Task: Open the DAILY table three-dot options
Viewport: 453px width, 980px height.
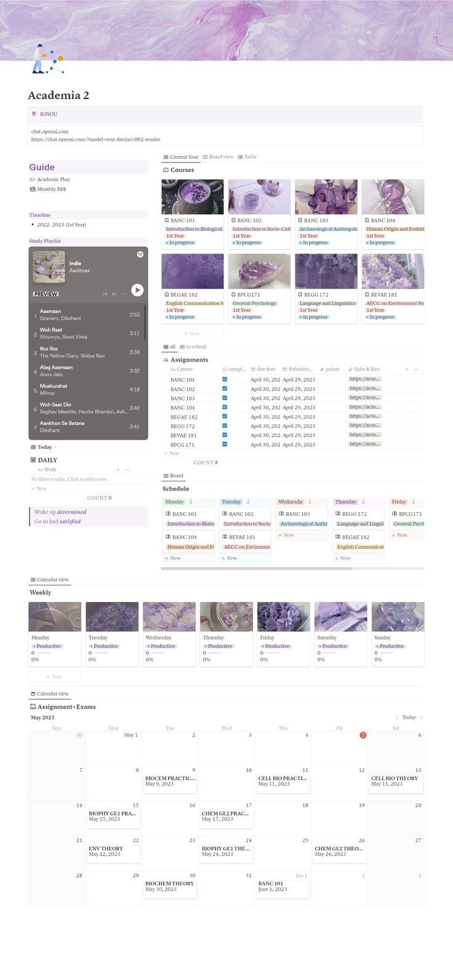Action: click(x=127, y=470)
